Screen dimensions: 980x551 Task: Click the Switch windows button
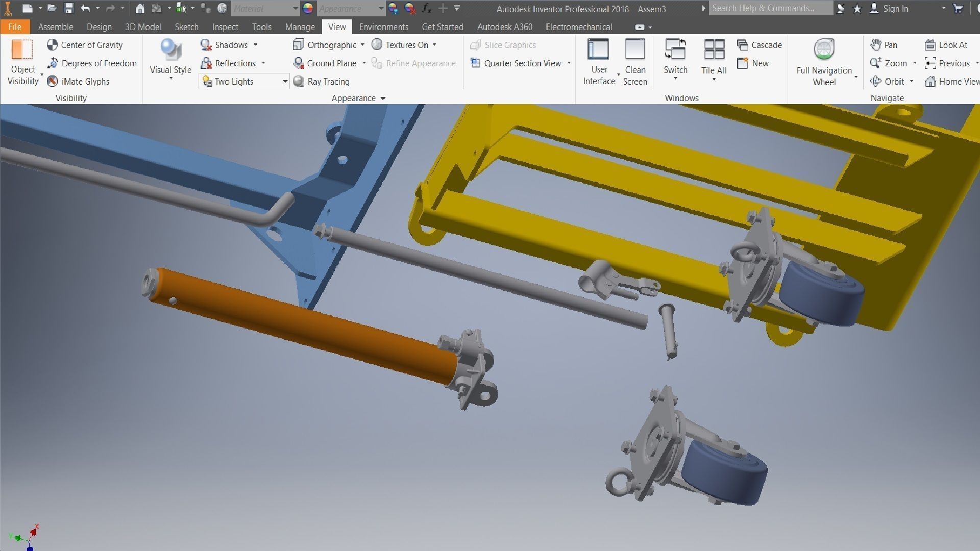[x=675, y=59]
